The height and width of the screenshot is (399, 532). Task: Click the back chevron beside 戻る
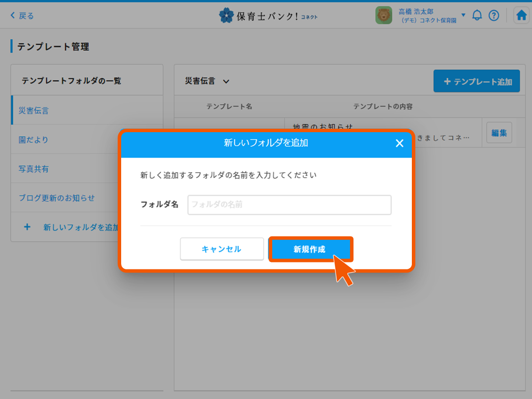pos(12,16)
